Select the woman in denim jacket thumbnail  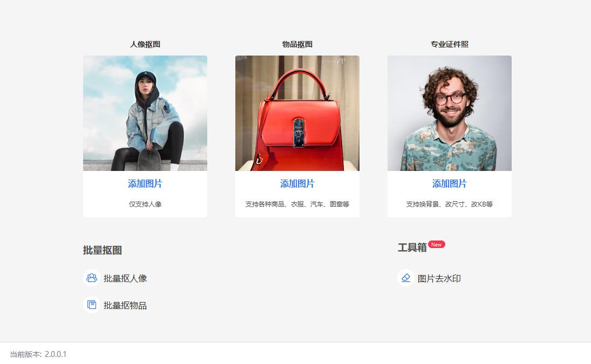point(145,113)
